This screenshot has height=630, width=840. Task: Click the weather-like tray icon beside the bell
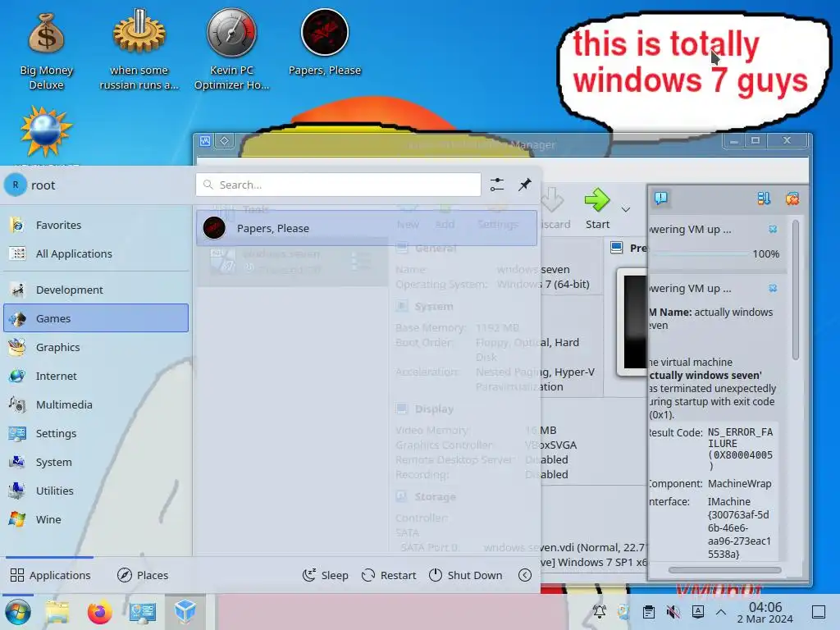click(x=623, y=612)
